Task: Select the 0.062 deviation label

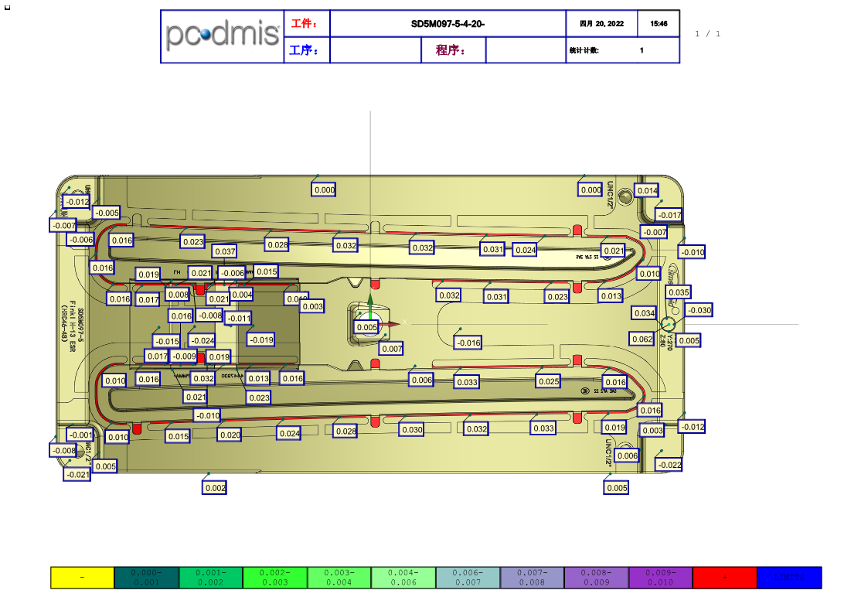Action: click(642, 339)
